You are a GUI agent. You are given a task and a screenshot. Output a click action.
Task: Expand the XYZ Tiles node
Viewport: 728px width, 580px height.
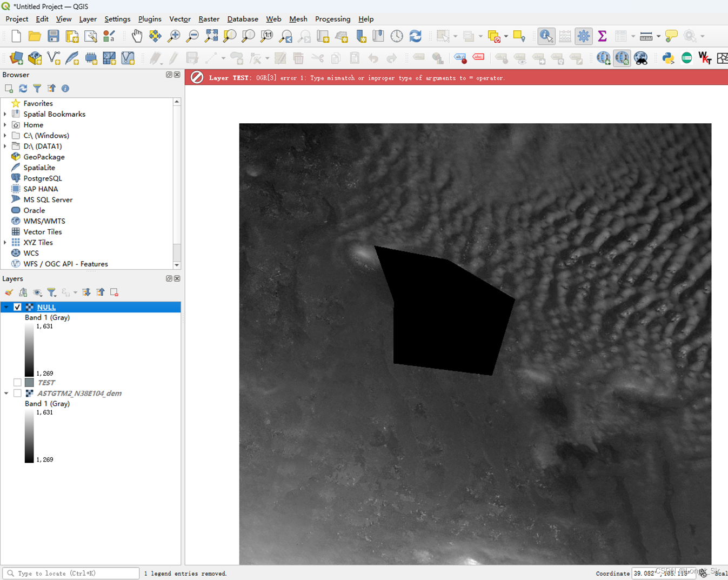point(5,243)
